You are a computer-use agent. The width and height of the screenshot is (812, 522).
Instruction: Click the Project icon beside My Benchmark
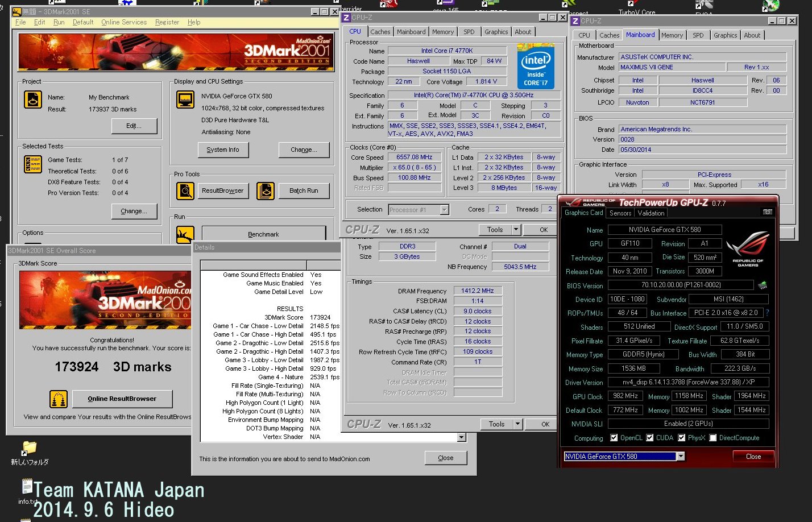(x=33, y=100)
